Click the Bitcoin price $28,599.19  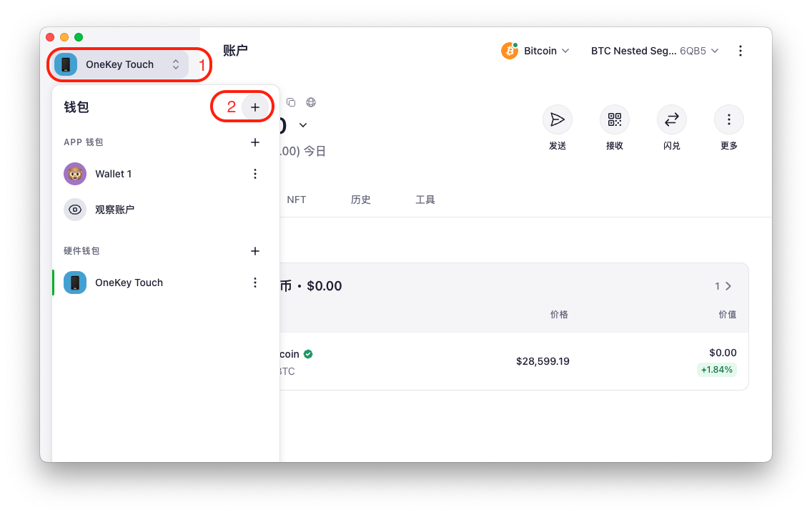point(543,362)
